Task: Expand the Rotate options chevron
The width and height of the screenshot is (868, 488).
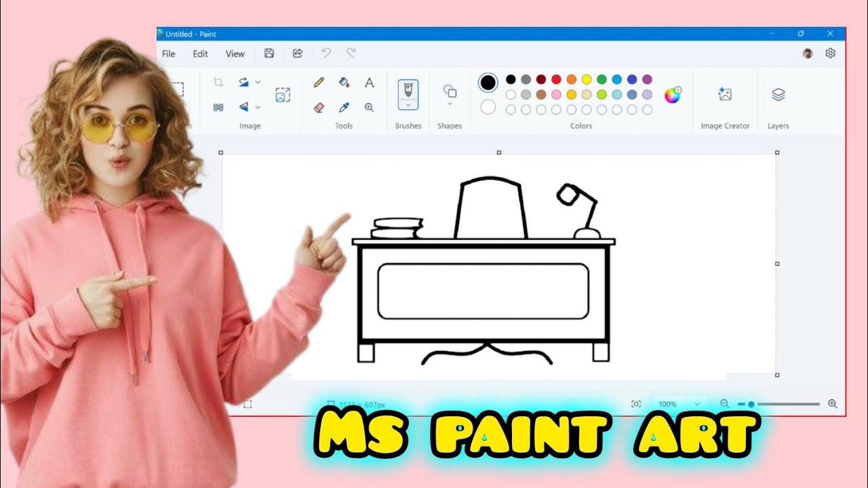Action: pyautogui.click(x=258, y=82)
